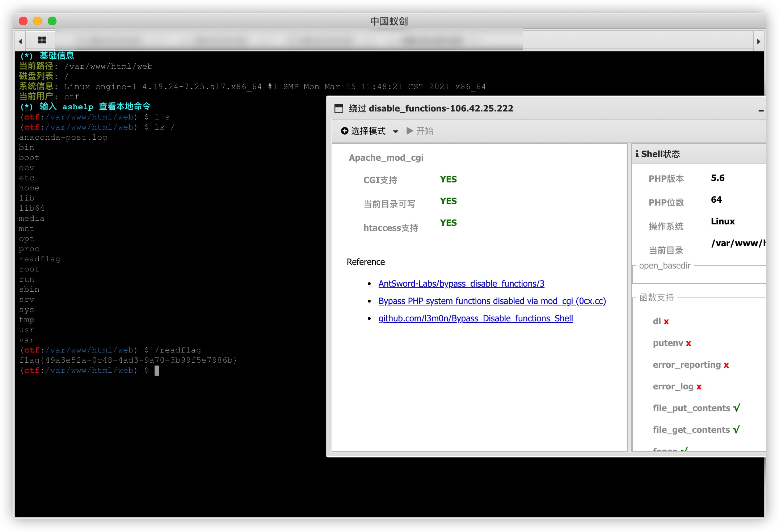Image resolution: width=779 pixels, height=532 pixels.
Task: Click the Apache_mod_cgi heading
Action: pyautogui.click(x=386, y=158)
